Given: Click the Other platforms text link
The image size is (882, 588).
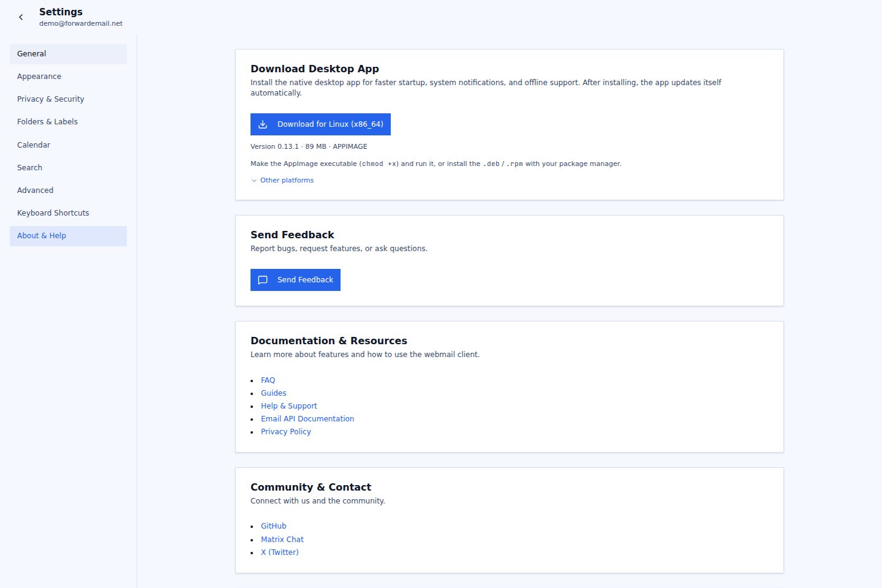Looking at the screenshot, I should [x=287, y=181].
